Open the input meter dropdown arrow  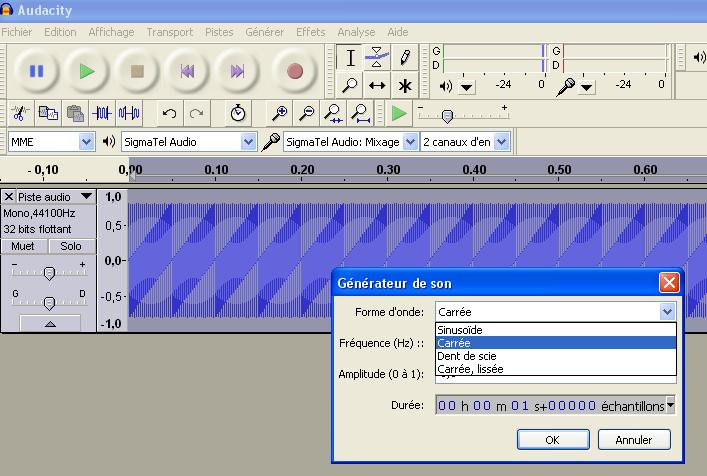click(x=586, y=87)
